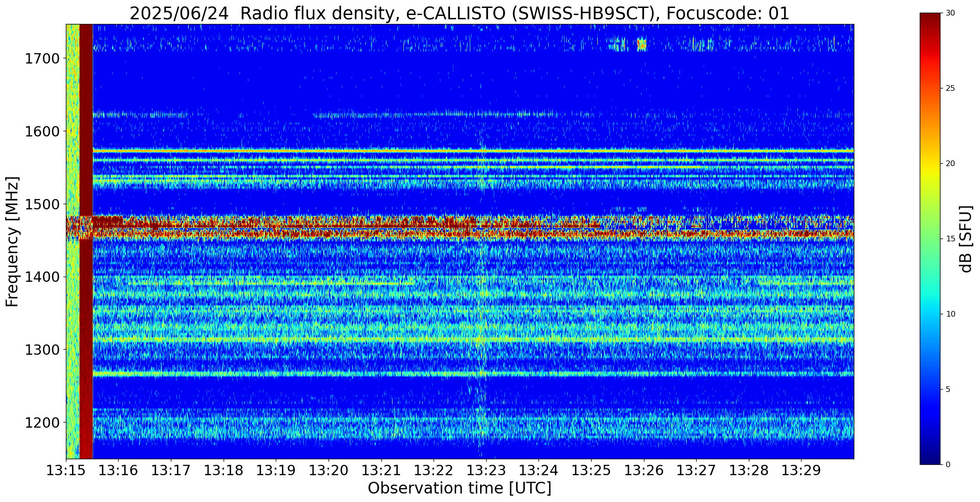Click the colorbar tick label 30

pyautogui.click(x=950, y=13)
